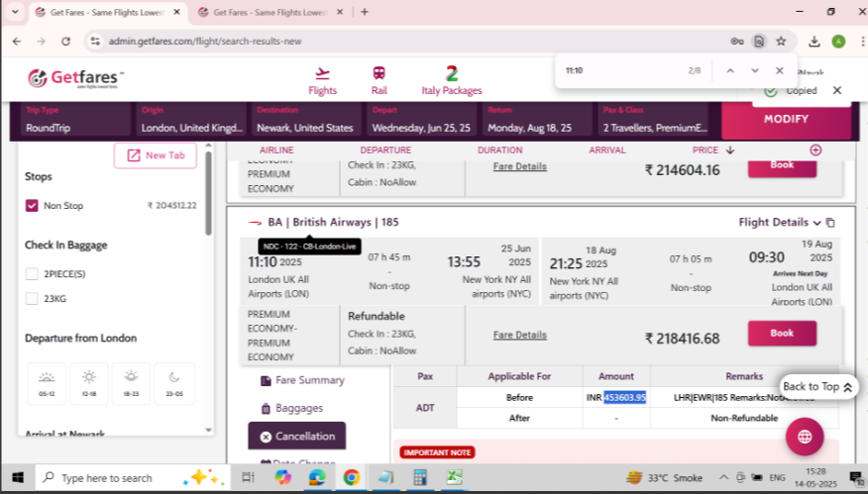Select the 05-12 sunrise departure time filter
868x494 pixels.
pos(46,383)
